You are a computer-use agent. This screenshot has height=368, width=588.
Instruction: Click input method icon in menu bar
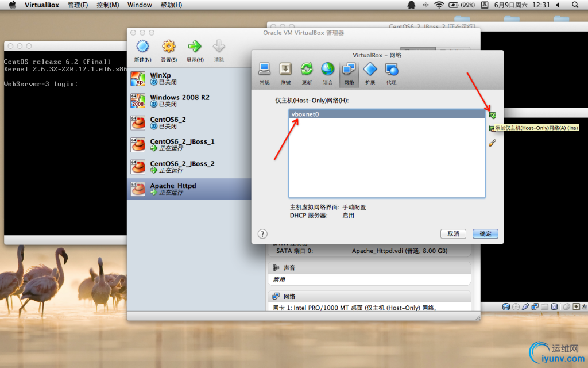pos(485,5)
